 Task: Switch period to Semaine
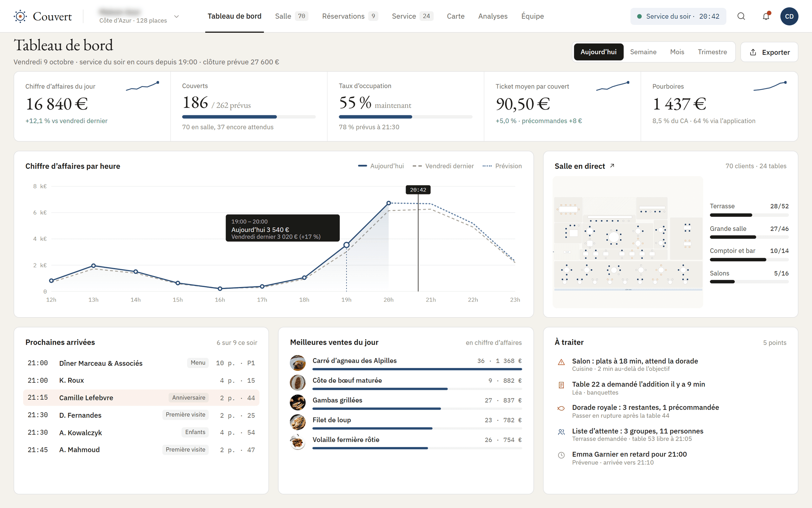click(643, 52)
